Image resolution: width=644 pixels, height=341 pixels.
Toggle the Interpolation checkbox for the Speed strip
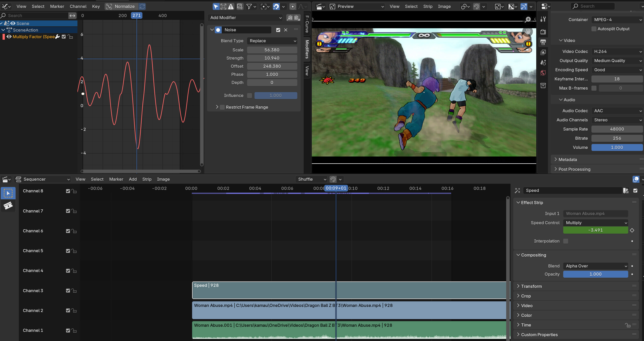click(566, 241)
